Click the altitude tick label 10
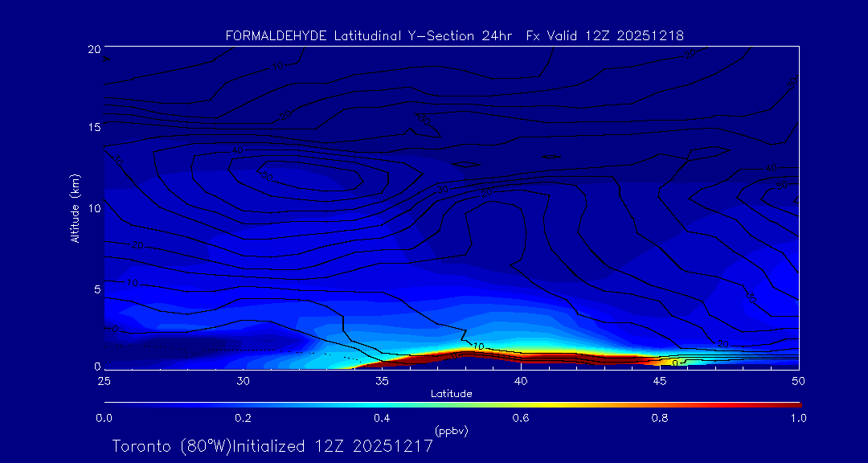868x463 pixels. [92, 208]
